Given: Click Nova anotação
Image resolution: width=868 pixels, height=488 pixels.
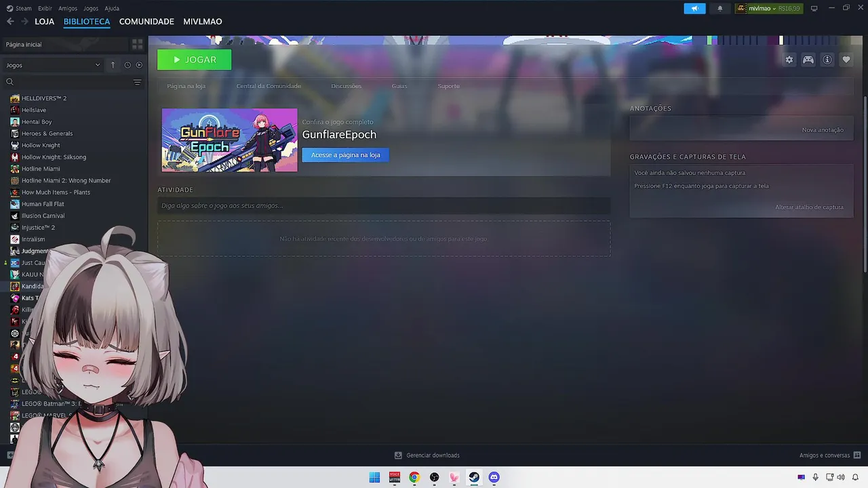Looking at the screenshot, I should [823, 130].
